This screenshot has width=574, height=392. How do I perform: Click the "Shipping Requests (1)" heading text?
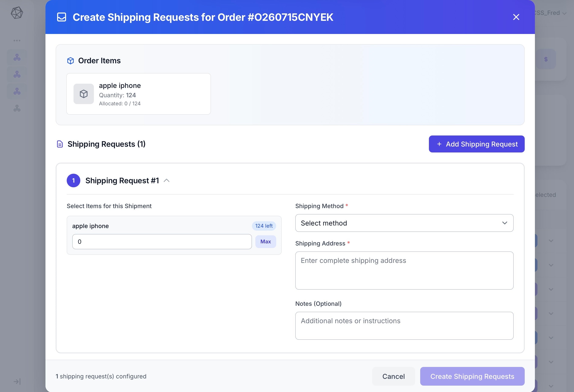[106, 144]
